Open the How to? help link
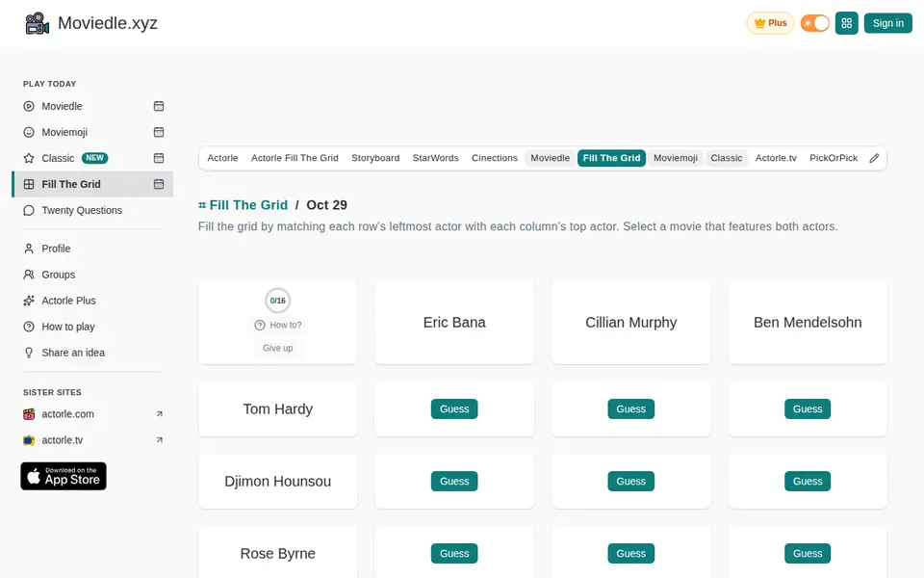 click(x=277, y=325)
